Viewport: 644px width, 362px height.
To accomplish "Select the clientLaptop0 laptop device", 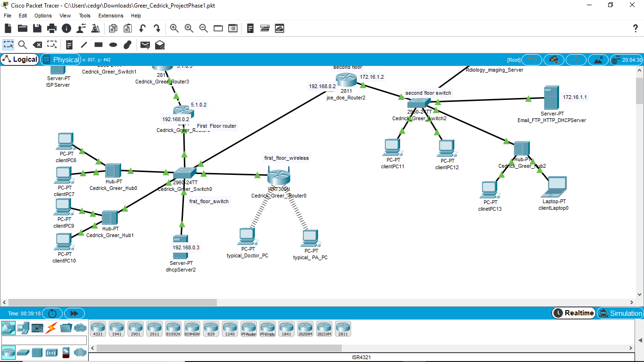I will pos(553,187).
